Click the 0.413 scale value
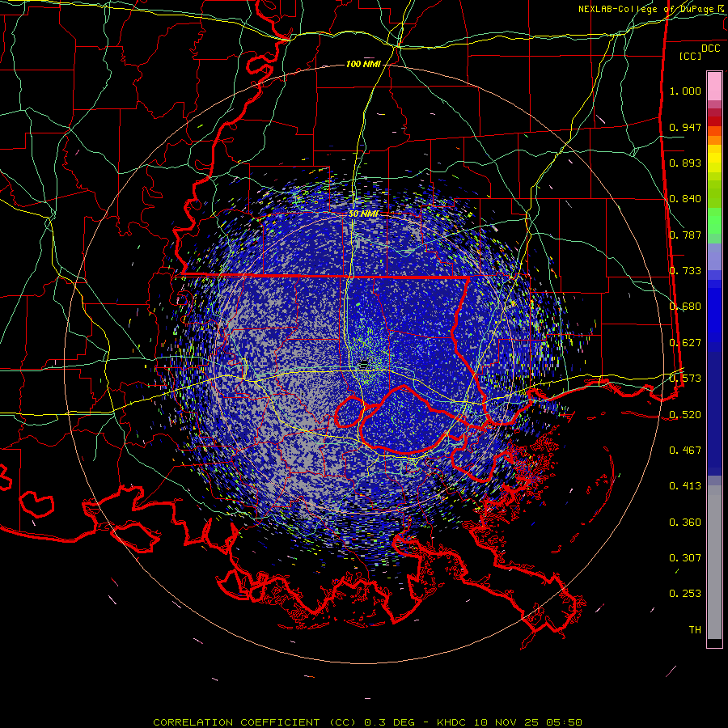Image resolution: width=728 pixels, height=728 pixels. coord(685,486)
